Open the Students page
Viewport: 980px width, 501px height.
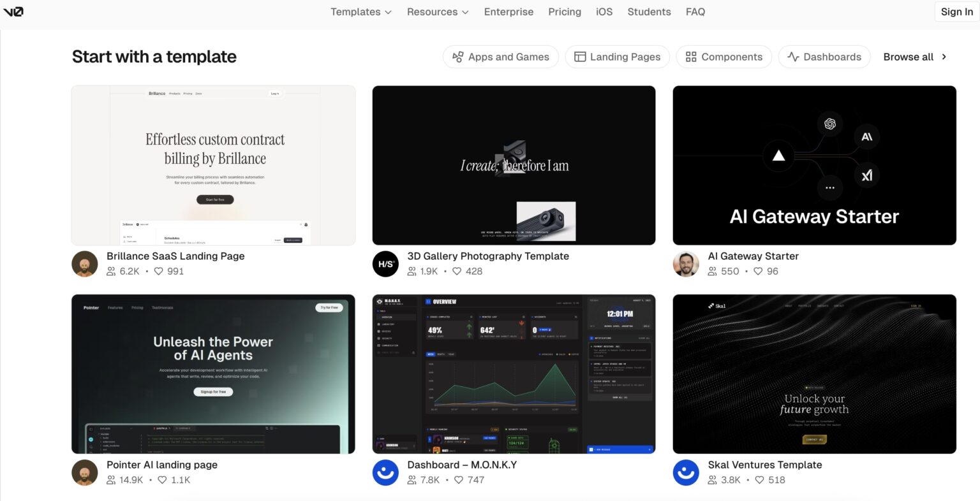649,11
